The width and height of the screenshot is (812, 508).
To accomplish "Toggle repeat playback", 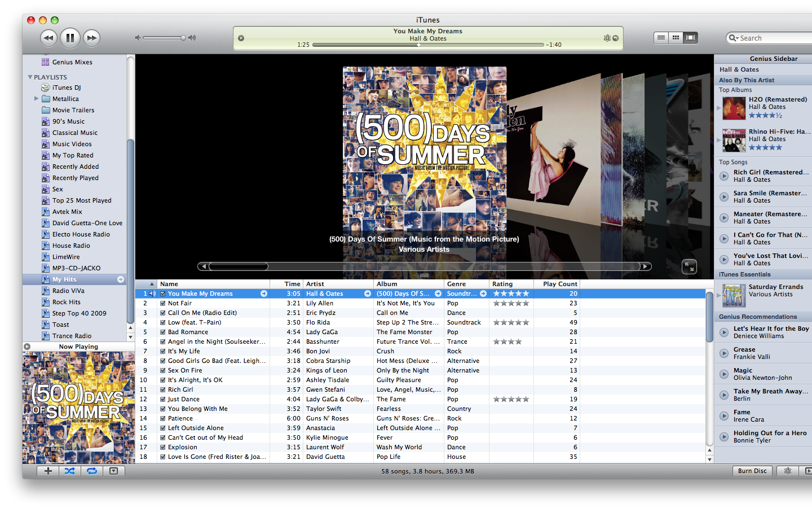I will point(91,471).
